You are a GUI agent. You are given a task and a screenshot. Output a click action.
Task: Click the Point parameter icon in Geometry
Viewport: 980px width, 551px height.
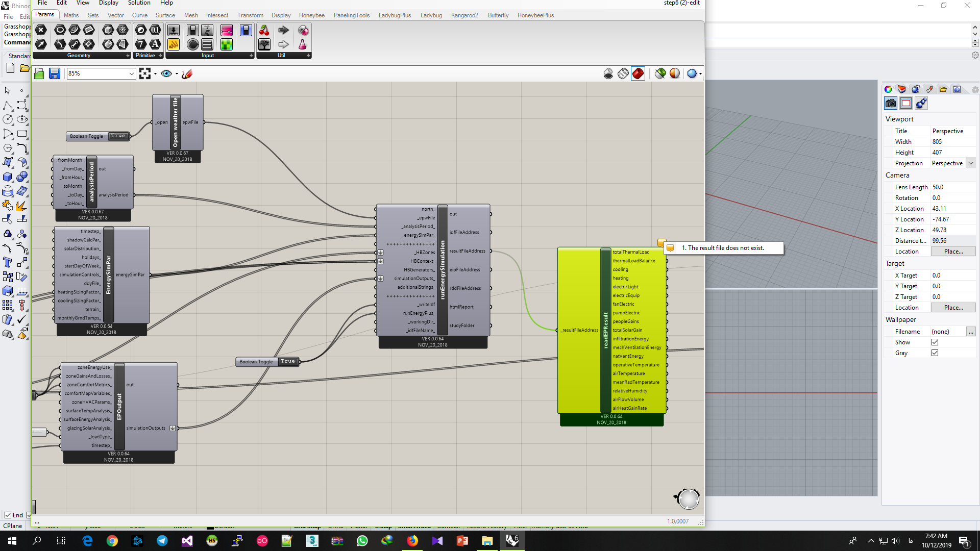pyautogui.click(x=41, y=30)
